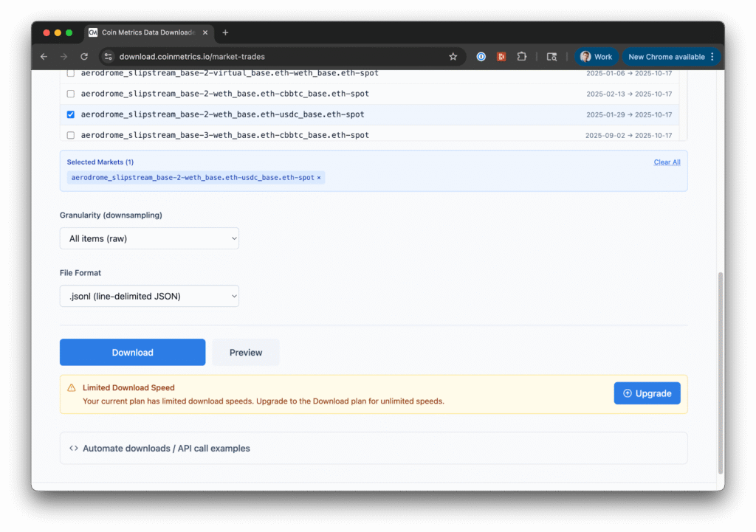Click the Preview button

coord(246,352)
